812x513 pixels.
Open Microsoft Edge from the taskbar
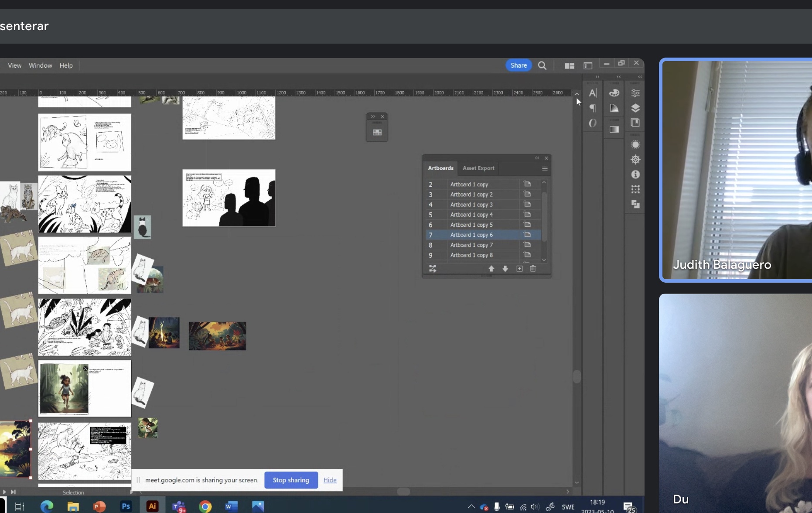point(47,506)
